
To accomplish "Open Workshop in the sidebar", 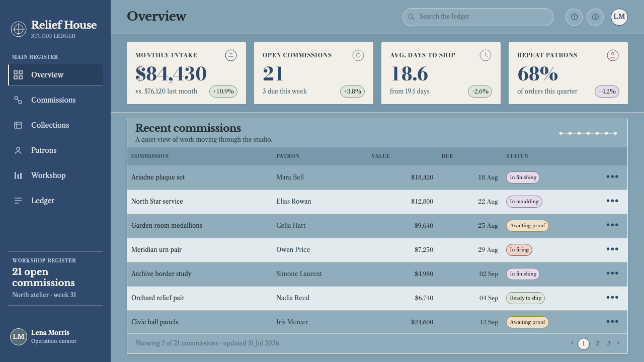I will (55, 175).
